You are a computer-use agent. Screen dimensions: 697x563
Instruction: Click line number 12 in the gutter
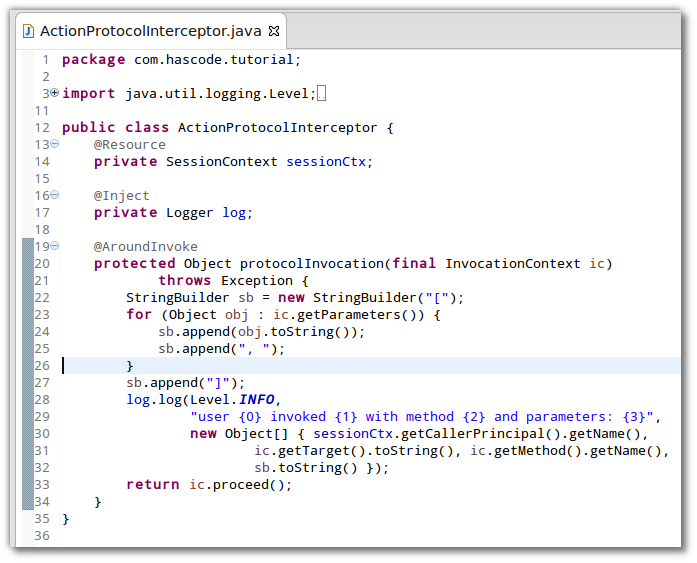(x=41, y=127)
